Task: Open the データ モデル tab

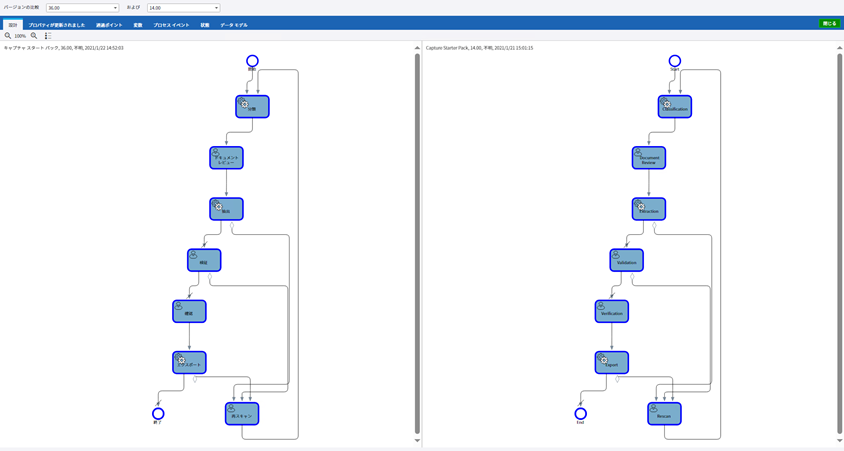Action: (234, 25)
